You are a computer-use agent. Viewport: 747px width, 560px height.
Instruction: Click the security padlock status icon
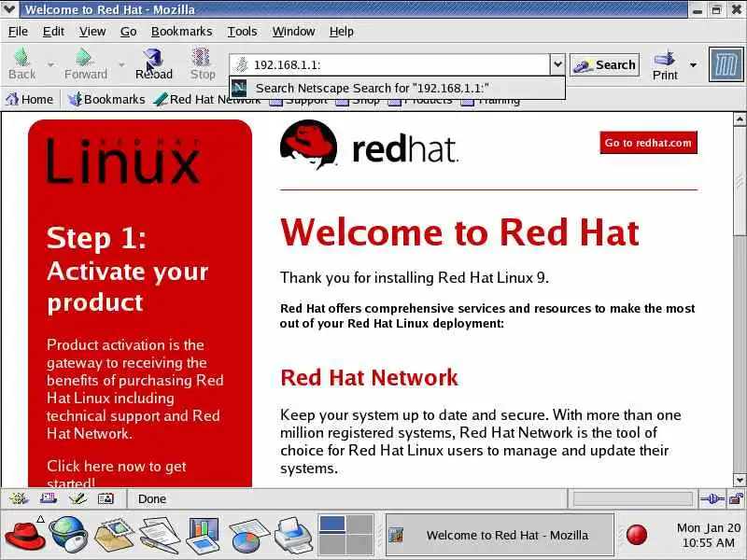tap(737, 499)
